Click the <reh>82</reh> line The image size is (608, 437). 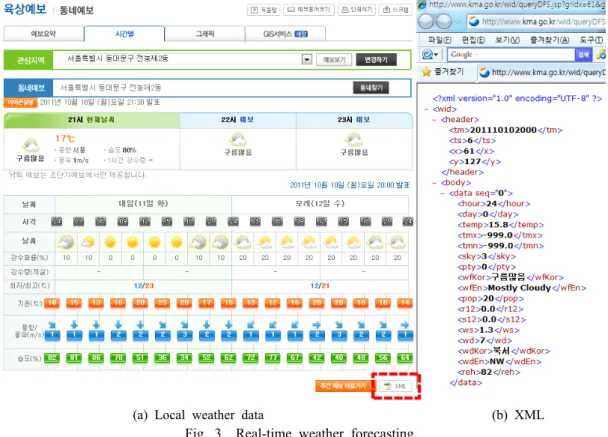point(489,372)
